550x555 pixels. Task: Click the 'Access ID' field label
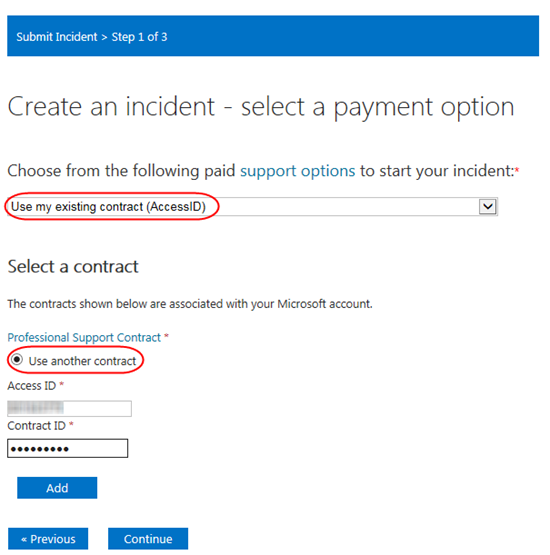pos(32,385)
